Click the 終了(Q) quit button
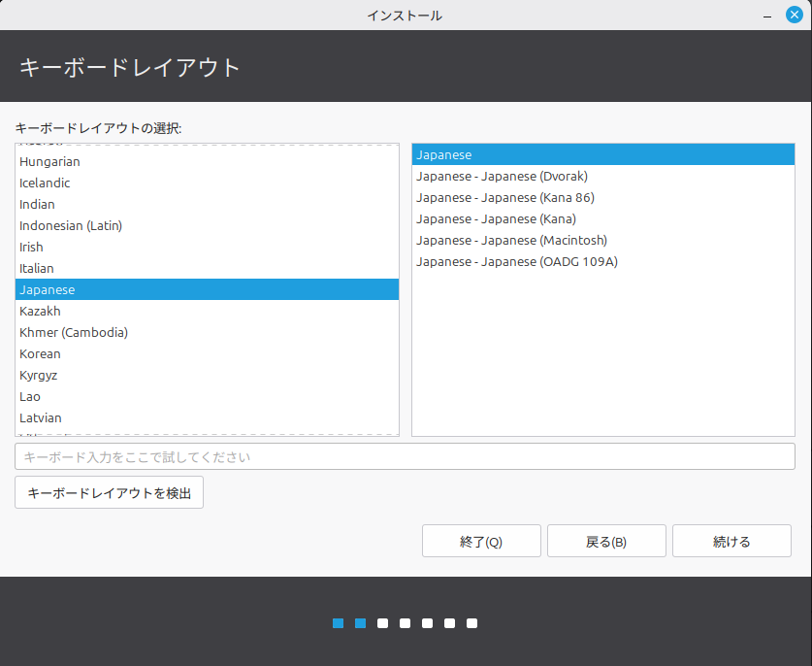 click(x=481, y=542)
